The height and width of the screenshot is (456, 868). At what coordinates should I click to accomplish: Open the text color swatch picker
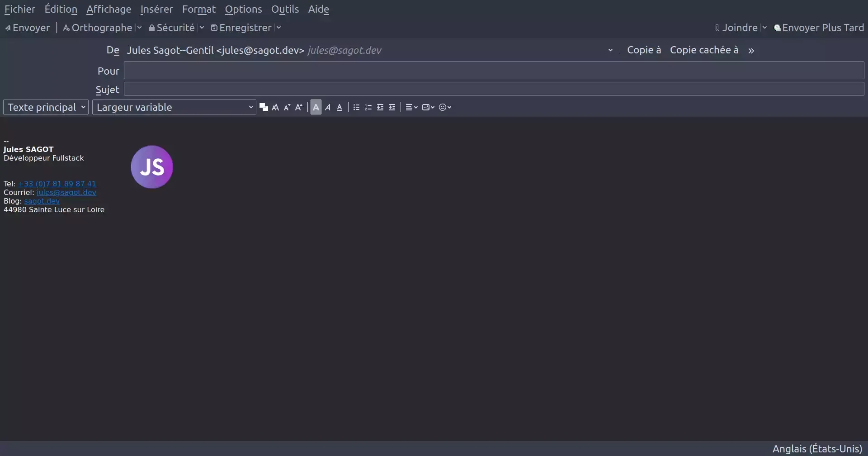(264, 108)
